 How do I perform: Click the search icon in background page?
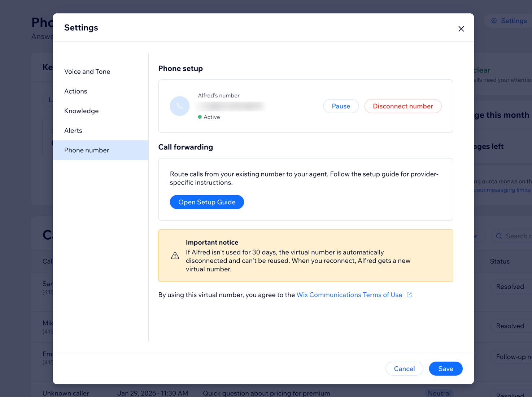pos(499,236)
